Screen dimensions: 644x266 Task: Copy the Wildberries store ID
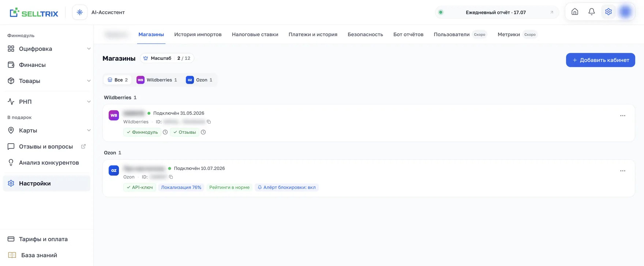[209, 122]
